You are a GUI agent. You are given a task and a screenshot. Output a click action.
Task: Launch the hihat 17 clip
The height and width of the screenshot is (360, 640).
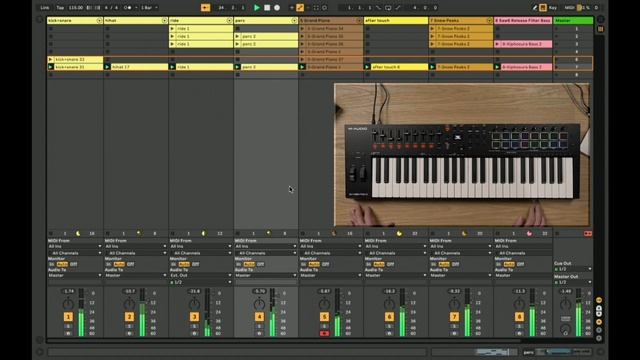(108, 67)
